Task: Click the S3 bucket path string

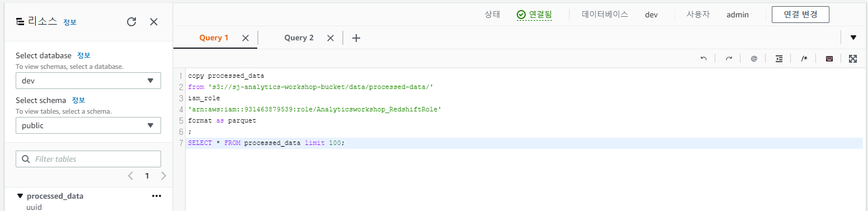Action: click(320, 87)
